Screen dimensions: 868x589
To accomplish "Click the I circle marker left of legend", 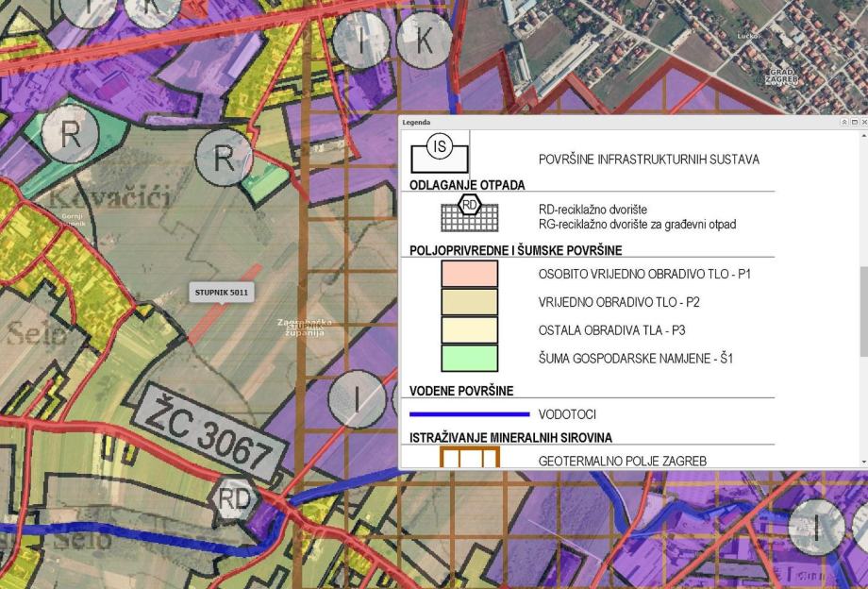I will coord(357,399).
